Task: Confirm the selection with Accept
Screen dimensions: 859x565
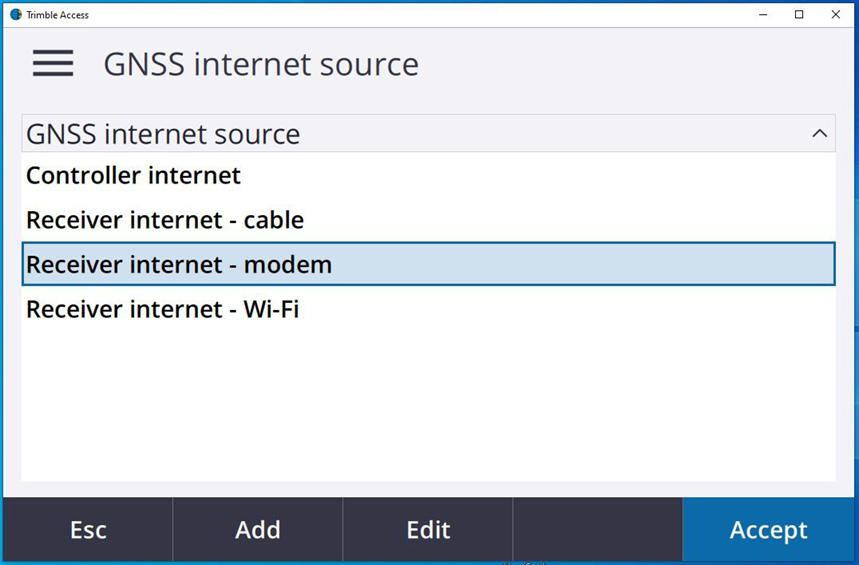Action: [x=768, y=530]
